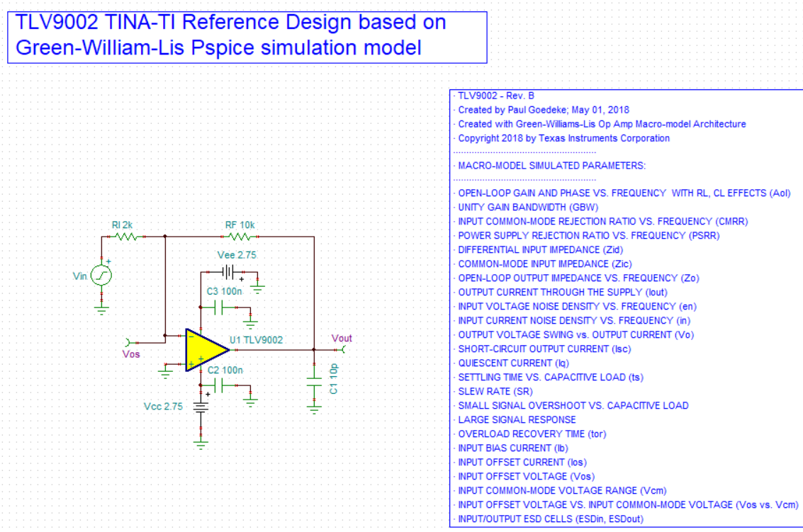The height and width of the screenshot is (532, 803).
Task: Click 'INPUT/OUTPUT ESD CELLS' line
Action: [550, 519]
